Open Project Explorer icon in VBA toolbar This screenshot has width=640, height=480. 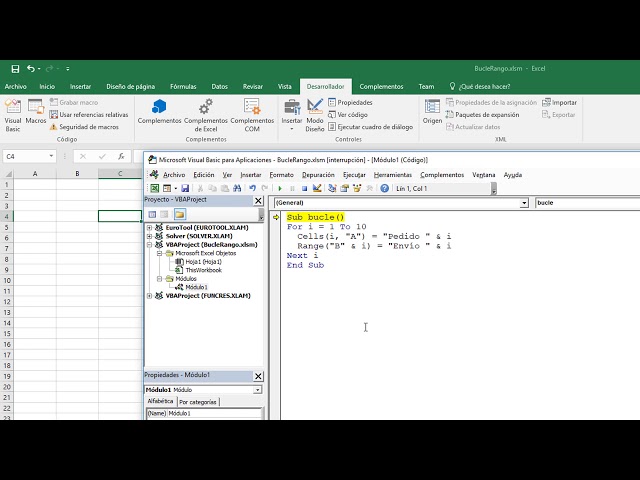332,188
